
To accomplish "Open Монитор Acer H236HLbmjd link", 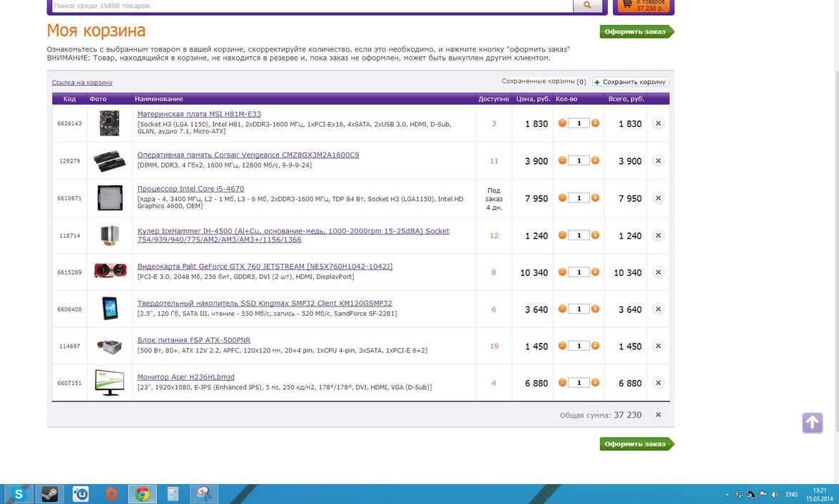I will (x=185, y=377).
